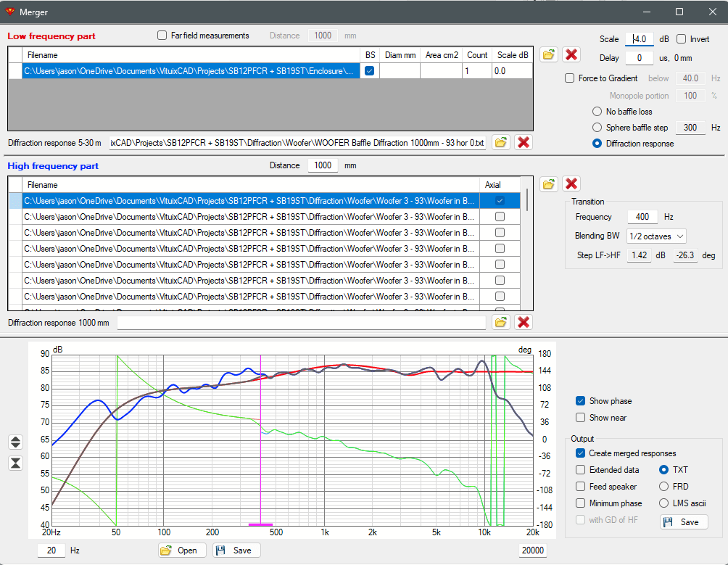Click Filename header of high frequency table
The width and height of the screenshot is (728, 565).
tap(251, 185)
